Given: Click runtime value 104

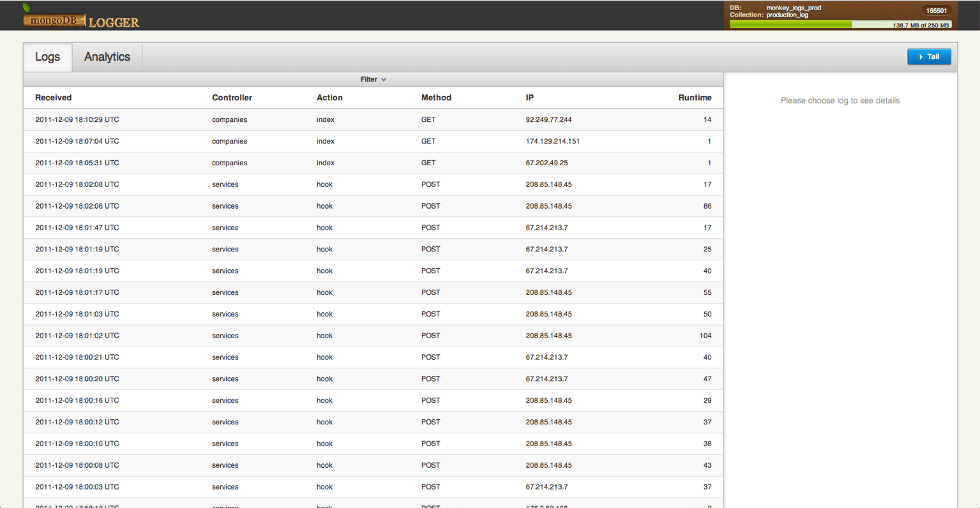Looking at the screenshot, I should 705,336.
